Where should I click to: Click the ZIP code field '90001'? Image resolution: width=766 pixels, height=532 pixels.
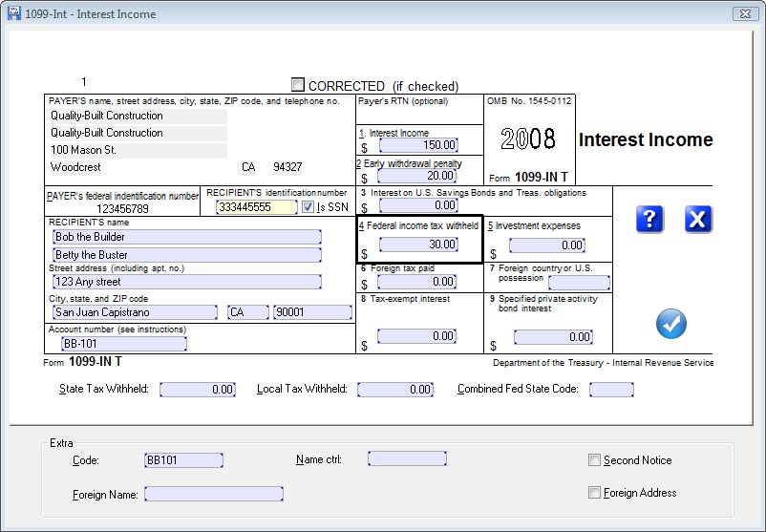[312, 312]
